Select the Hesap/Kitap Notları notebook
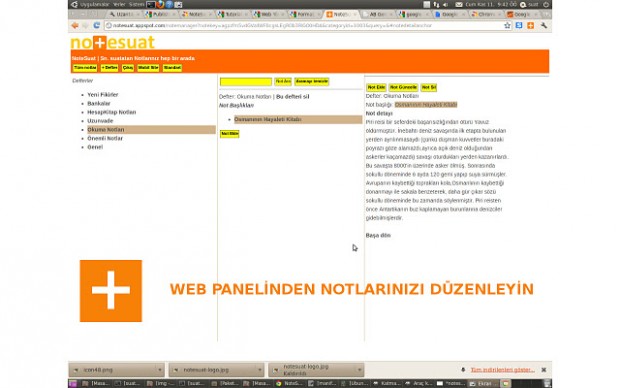 [x=112, y=112]
